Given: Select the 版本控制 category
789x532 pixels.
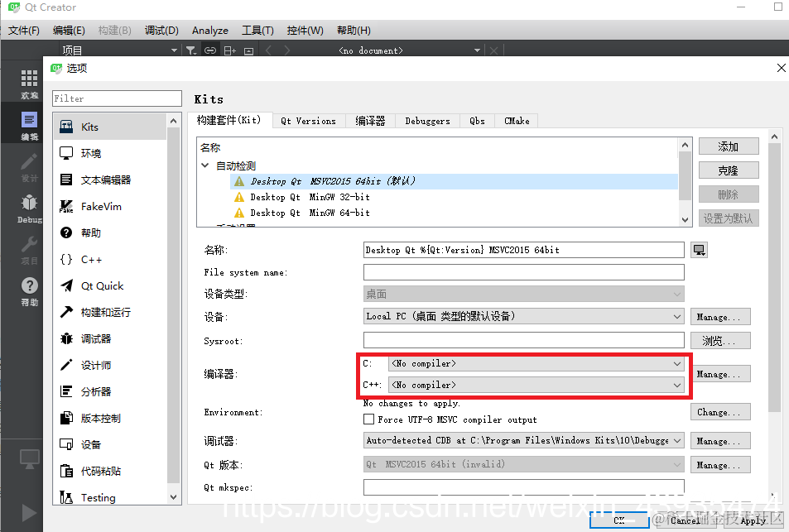Looking at the screenshot, I should point(109,419).
